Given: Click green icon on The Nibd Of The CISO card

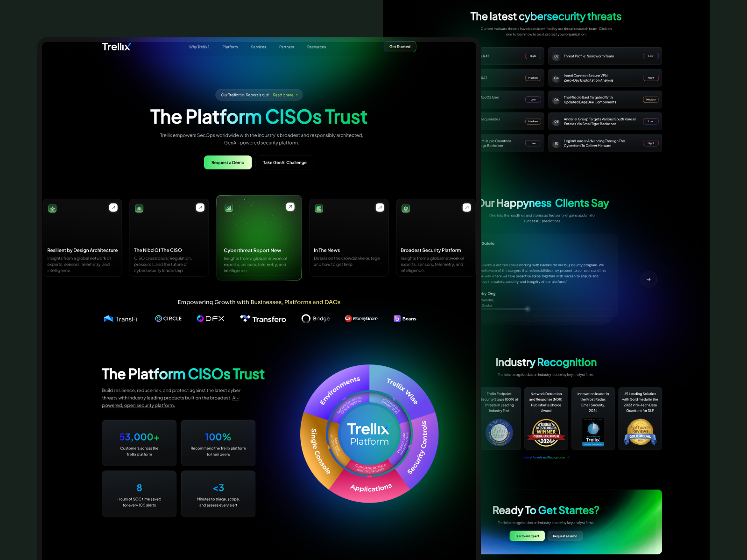Looking at the screenshot, I should tap(139, 209).
